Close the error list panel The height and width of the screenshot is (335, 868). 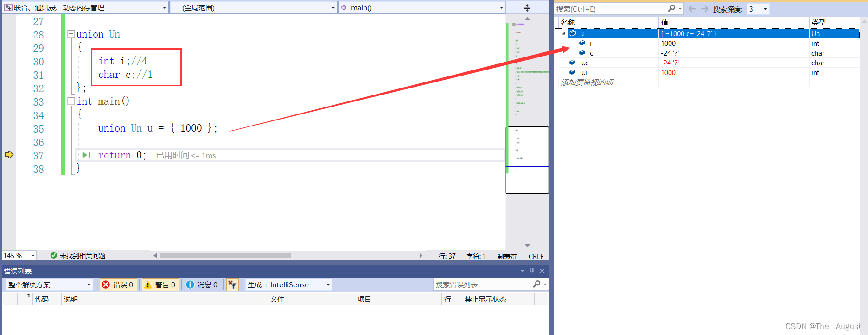pos(542,271)
